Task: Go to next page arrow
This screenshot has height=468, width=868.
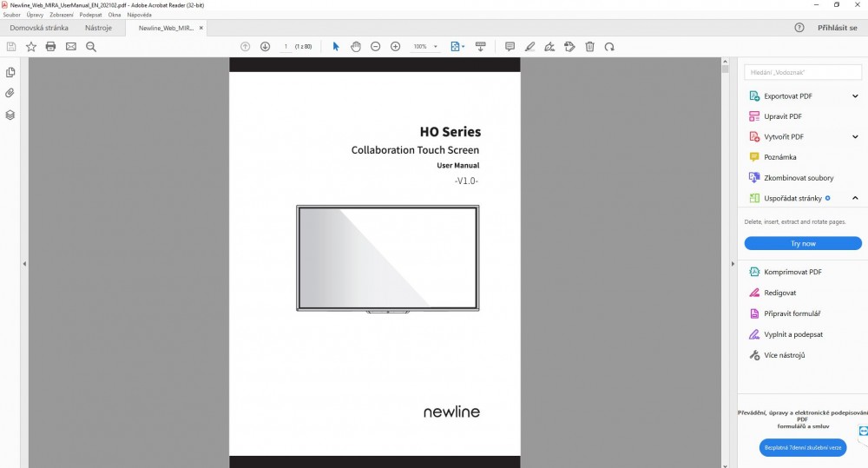Action: click(265, 46)
